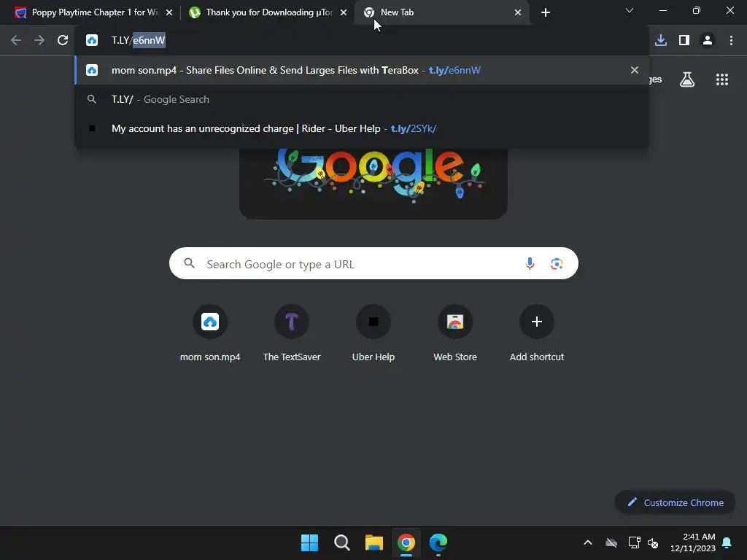Image resolution: width=747 pixels, height=560 pixels.
Task: Close the µTorrent download tab
Action: tap(344, 12)
